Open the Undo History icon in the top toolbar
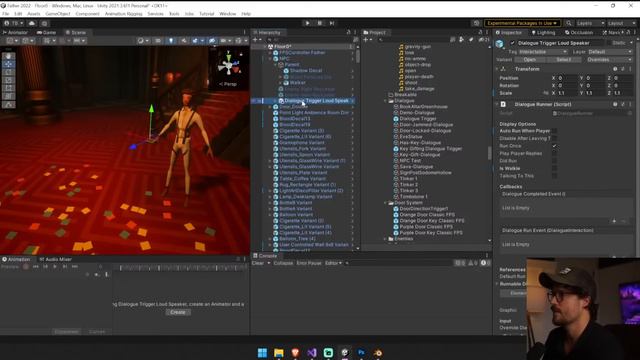This screenshot has width=640, height=360. click(x=476, y=23)
